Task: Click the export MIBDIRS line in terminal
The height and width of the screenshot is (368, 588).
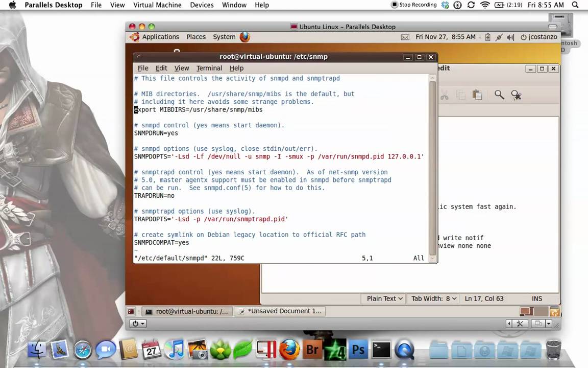Action: (x=199, y=110)
